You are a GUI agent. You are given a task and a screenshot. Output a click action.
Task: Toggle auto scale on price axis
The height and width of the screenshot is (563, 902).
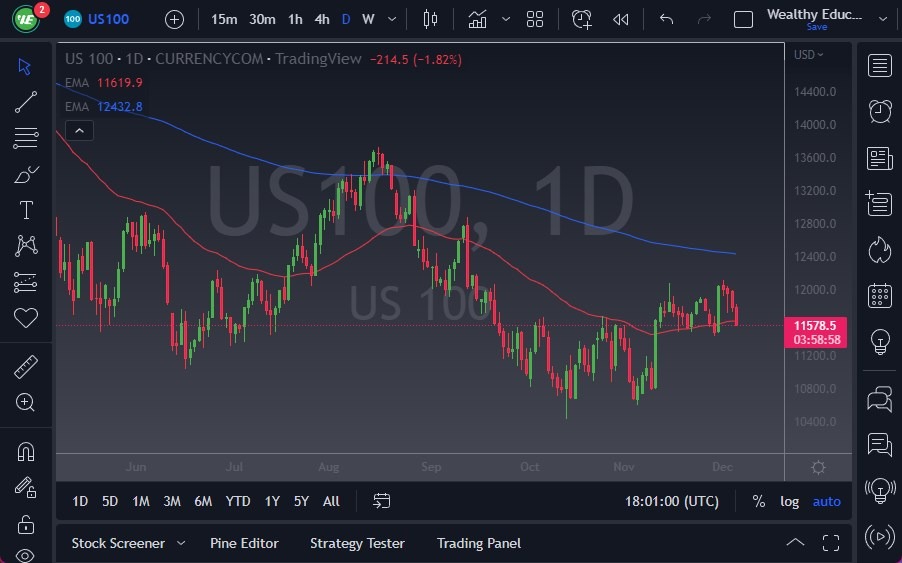[826, 501]
